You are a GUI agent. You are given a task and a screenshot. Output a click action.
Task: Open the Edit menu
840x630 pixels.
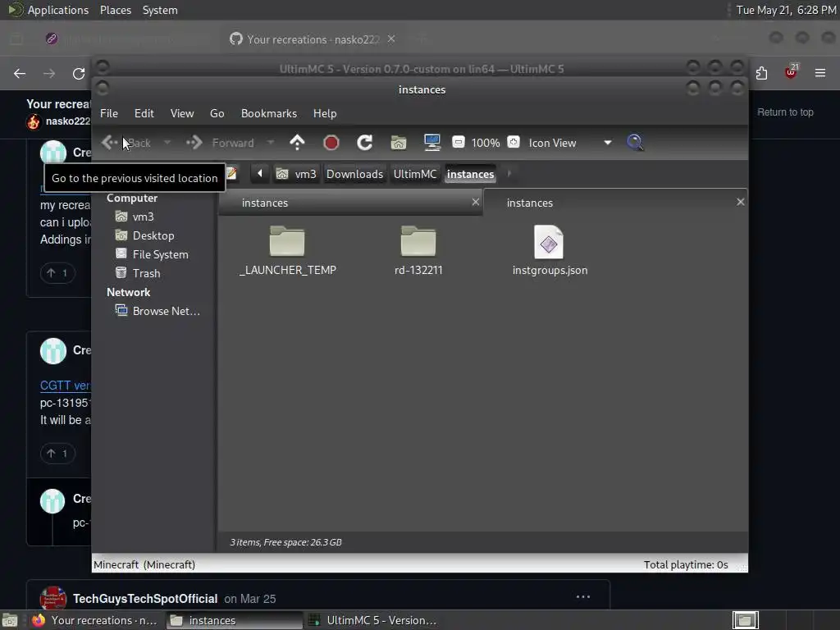click(x=144, y=113)
